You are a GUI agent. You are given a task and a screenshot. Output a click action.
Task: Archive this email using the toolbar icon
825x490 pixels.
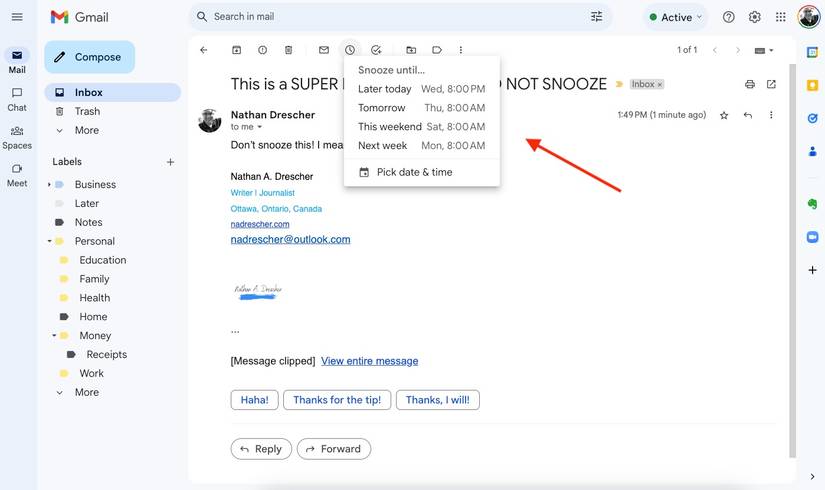click(237, 50)
